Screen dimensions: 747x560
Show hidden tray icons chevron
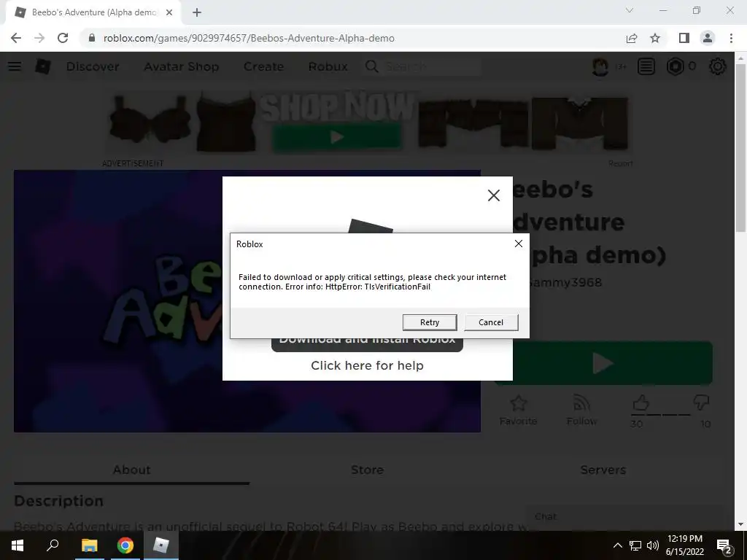[617, 545]
